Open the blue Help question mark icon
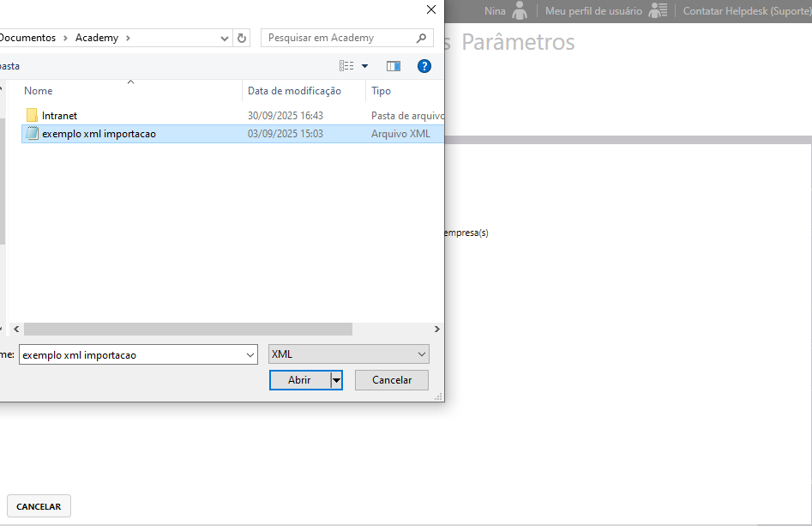The width and height of the screenshot is (812, 526). tap(424, 66)
